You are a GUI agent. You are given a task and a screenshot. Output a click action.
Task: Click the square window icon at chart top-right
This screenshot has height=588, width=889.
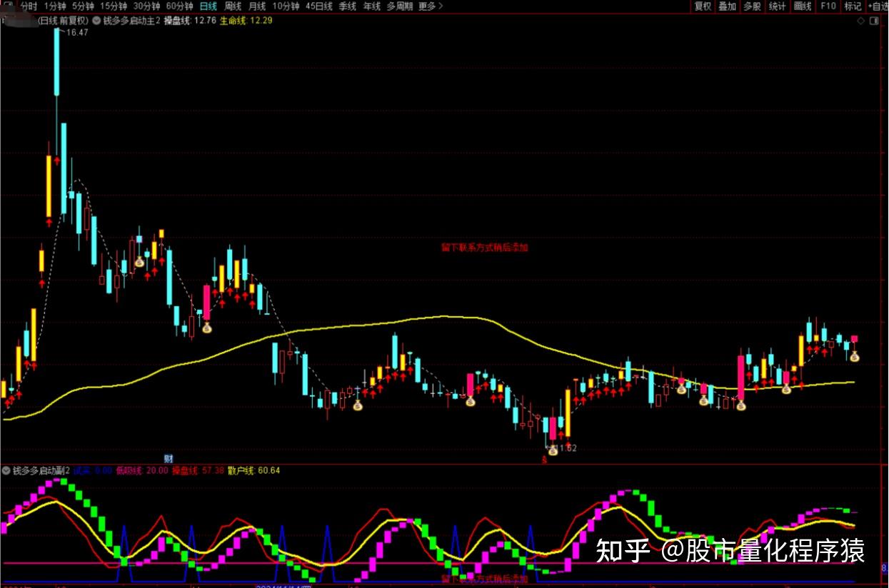tap(875, 21)
